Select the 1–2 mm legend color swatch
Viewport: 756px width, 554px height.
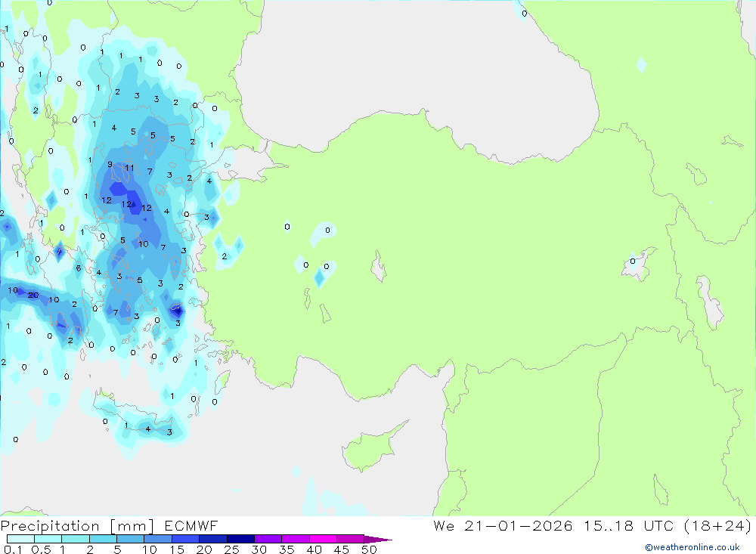pyautogui.click(x=75, y=539)
